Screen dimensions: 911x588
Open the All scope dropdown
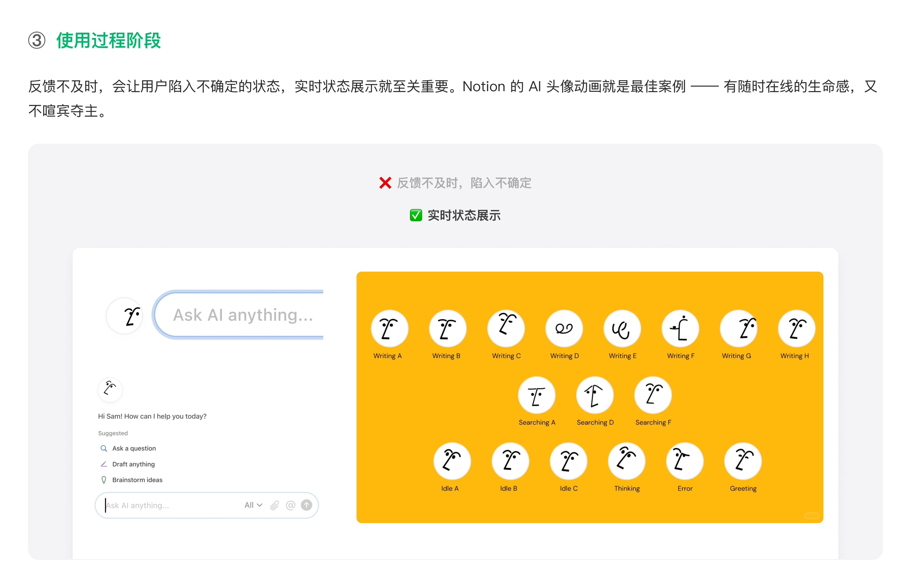coord(253,505)
